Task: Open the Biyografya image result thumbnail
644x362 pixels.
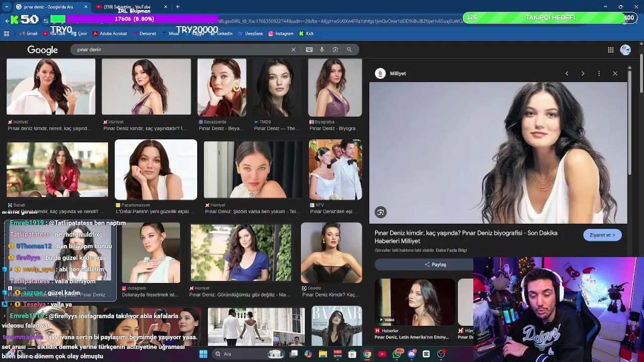Action: (335, 87)
